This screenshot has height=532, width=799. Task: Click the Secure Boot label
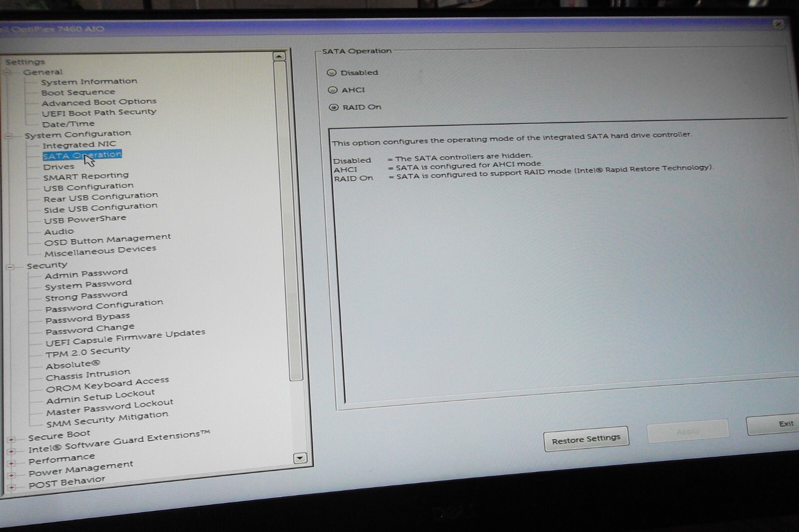(x=59, y=436)
